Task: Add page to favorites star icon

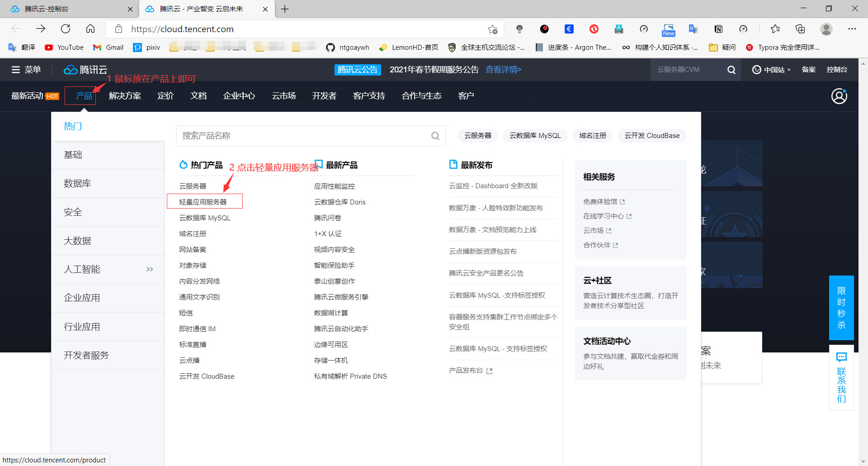Action: pyautogui.click(x=493, y=29)
